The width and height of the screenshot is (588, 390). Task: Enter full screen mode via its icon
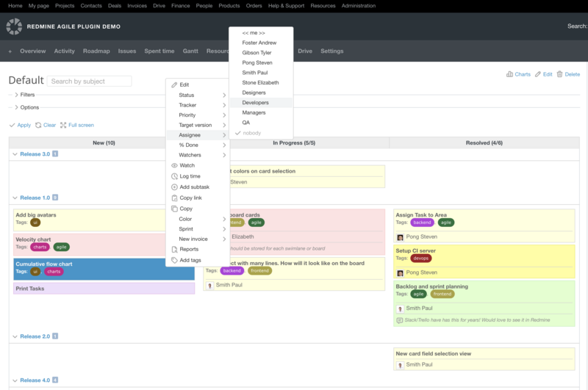coord(63,125)
